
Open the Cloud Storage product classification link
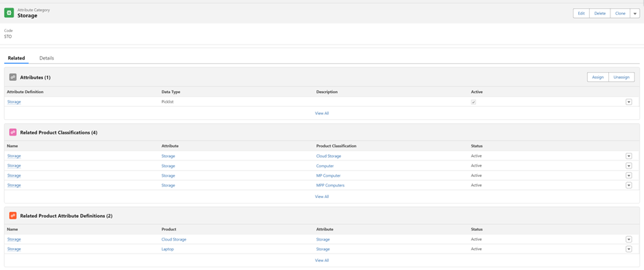pos(329,156)
